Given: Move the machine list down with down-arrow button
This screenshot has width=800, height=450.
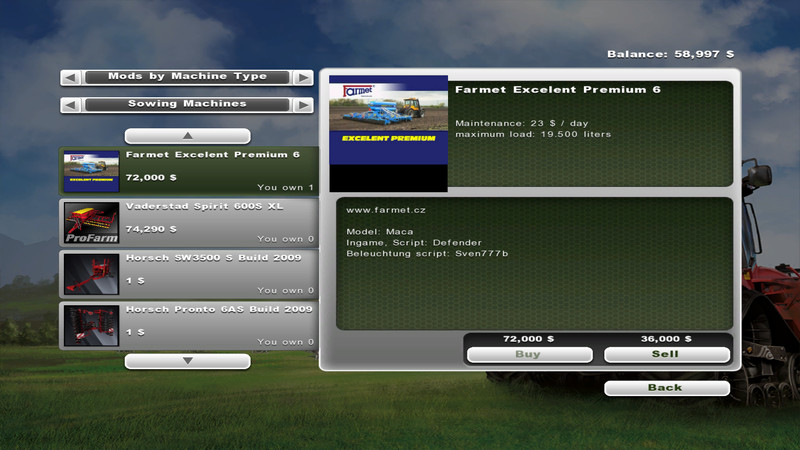Looking at the screenshot, I should (x=187, y=361).
